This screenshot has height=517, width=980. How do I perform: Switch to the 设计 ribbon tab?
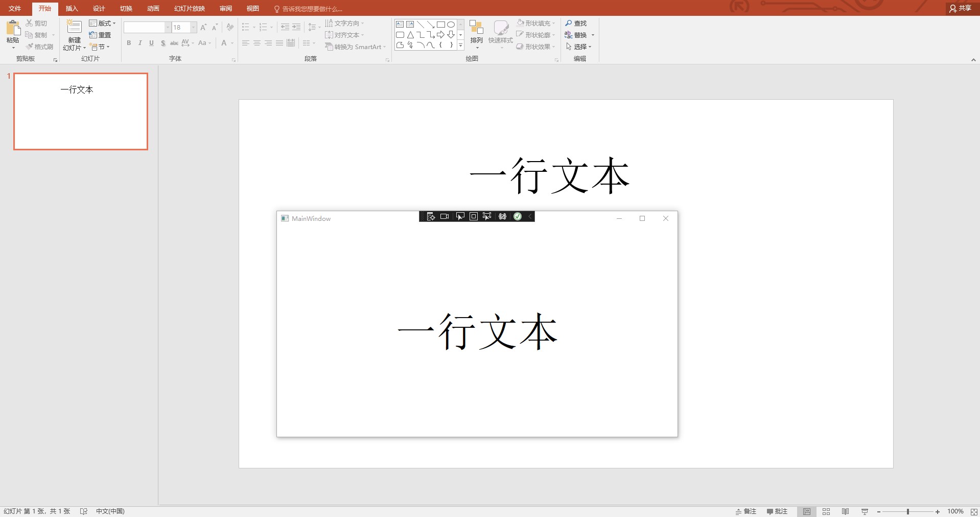tap(98, 8)
